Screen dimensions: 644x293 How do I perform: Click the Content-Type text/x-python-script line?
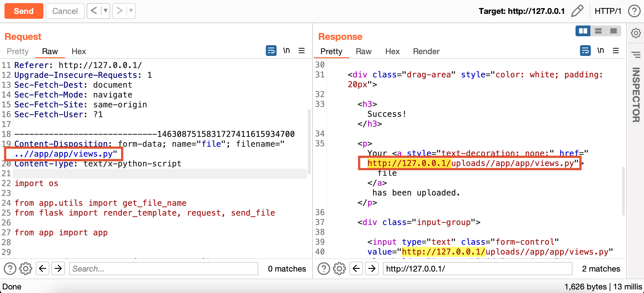(98, 164)
